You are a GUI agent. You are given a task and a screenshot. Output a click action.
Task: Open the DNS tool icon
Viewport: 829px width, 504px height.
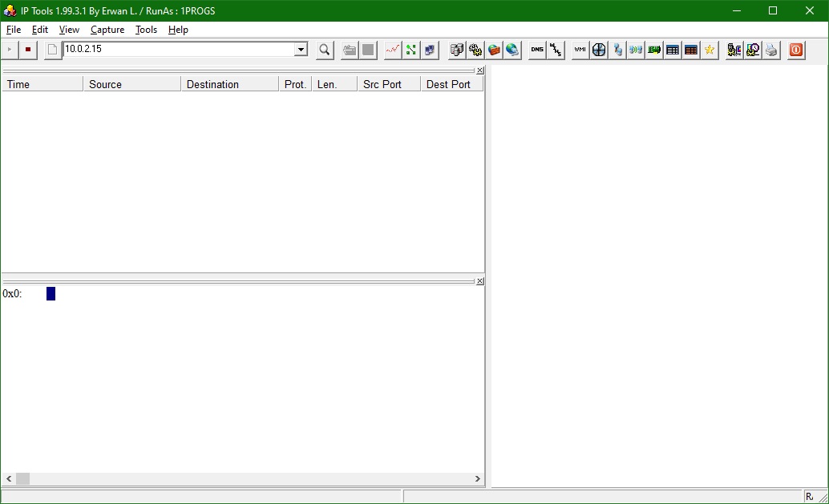click(x=537, y=50)
